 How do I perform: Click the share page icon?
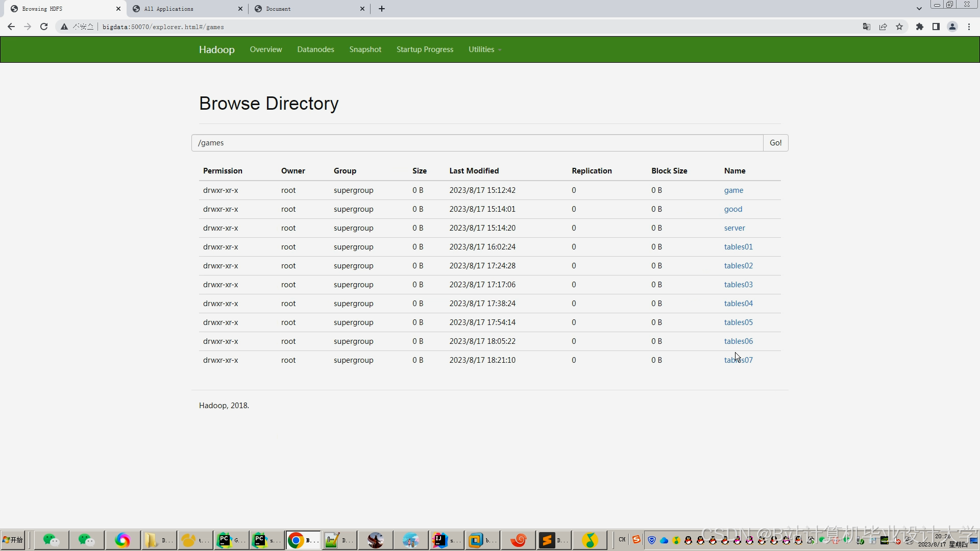pos(883,27)
